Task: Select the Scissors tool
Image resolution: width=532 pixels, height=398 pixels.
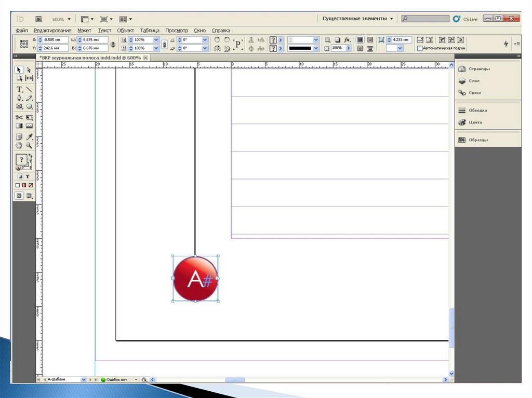Action: (20, 117)
